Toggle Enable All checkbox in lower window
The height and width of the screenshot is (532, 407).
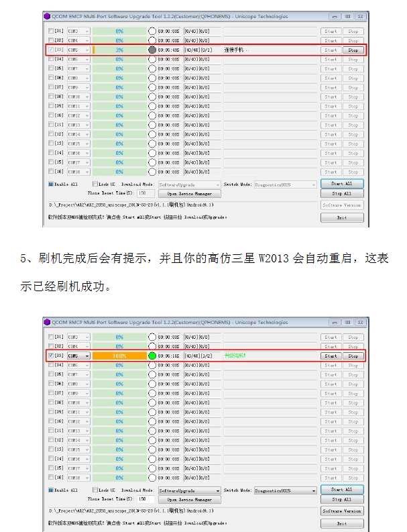tap(52, 490)
